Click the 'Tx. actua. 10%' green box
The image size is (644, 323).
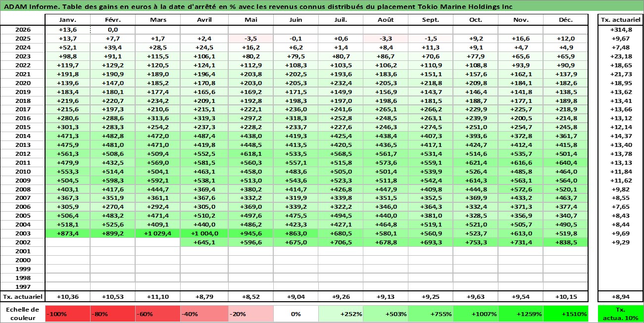(x=620, y=314)
